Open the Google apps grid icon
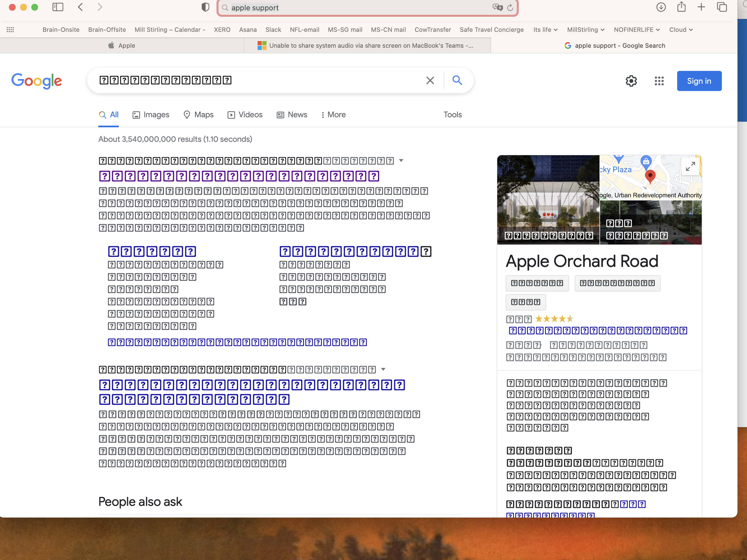Viewport: 747px width, 560px height. [659, 81]
